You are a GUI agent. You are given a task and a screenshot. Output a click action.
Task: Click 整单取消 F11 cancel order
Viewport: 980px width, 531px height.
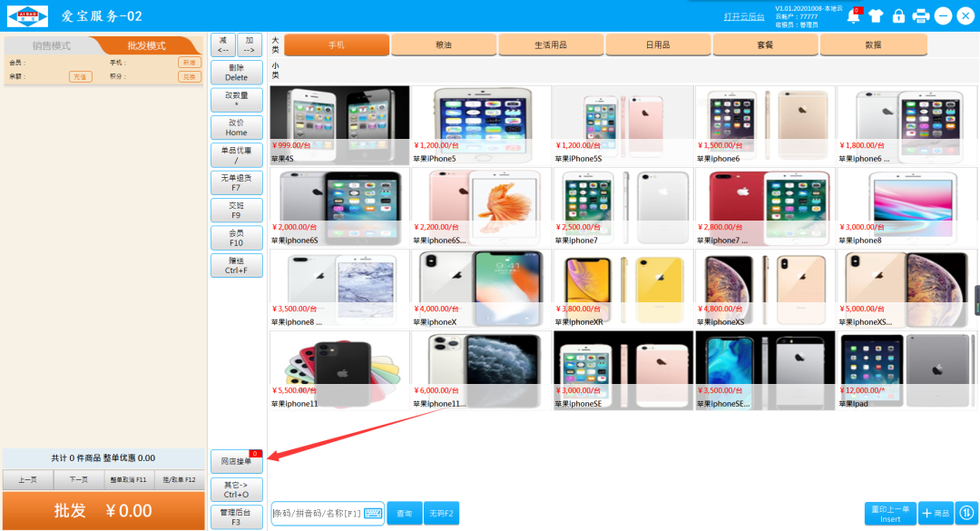click(x=129, y=479)
